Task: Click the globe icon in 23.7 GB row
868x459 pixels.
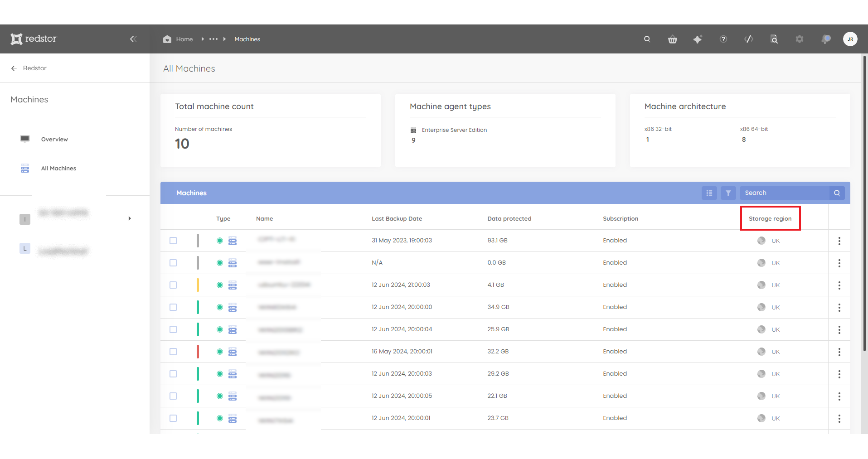Action: pyautogui.click(x=761, y=418)
